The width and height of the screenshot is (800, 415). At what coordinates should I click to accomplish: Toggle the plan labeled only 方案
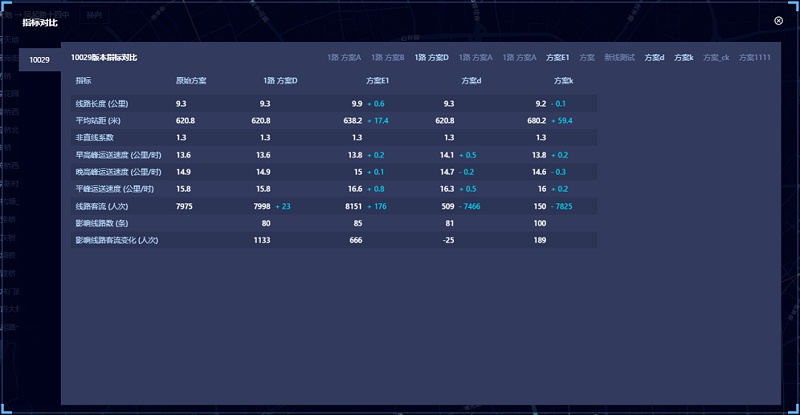tap(587, 57)
